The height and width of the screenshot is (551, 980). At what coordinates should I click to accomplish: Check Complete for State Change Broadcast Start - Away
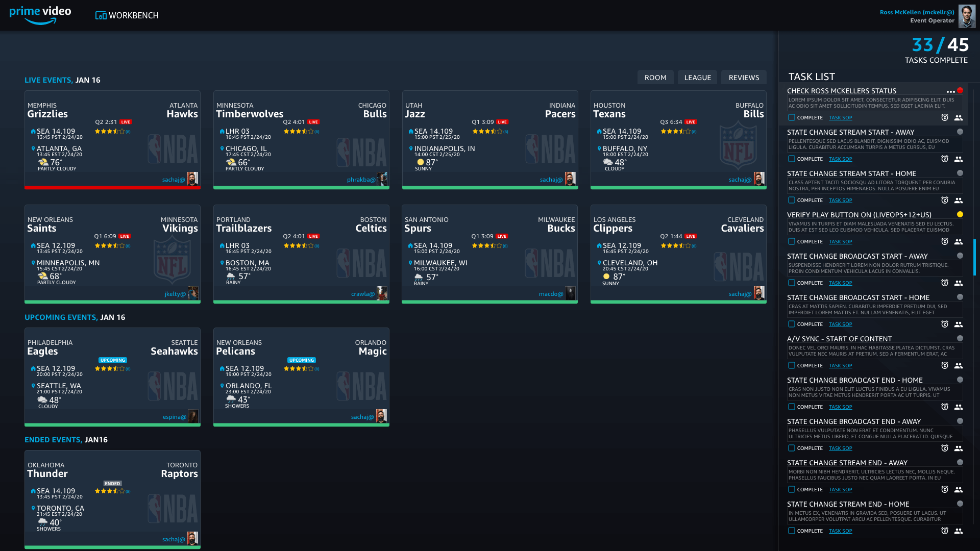pyautogui.click(x=792, y=283)
